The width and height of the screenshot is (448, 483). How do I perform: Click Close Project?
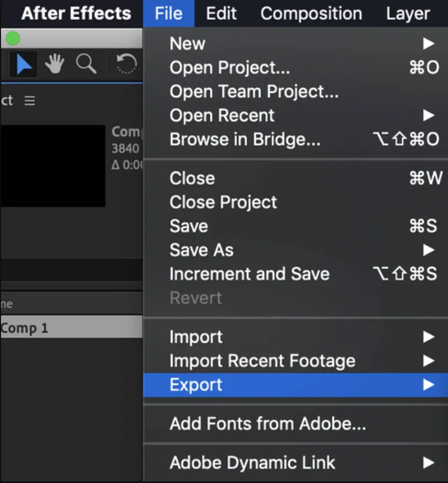[x=223, y=202]
